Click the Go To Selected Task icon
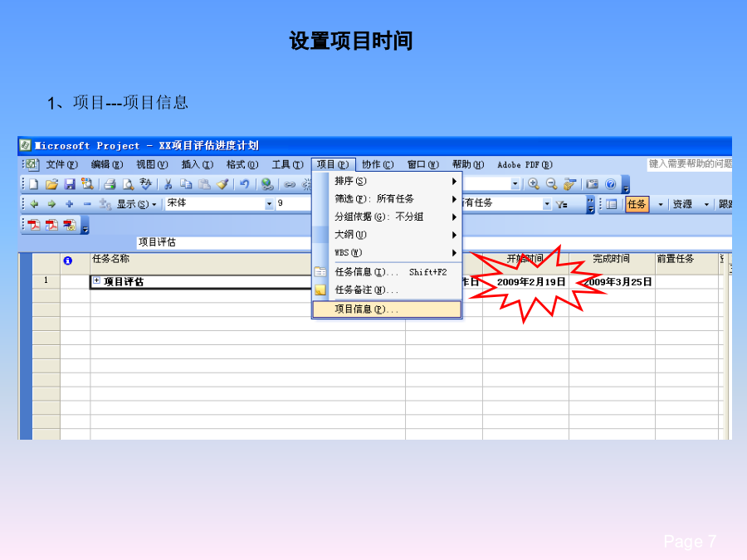 point(569,184)
